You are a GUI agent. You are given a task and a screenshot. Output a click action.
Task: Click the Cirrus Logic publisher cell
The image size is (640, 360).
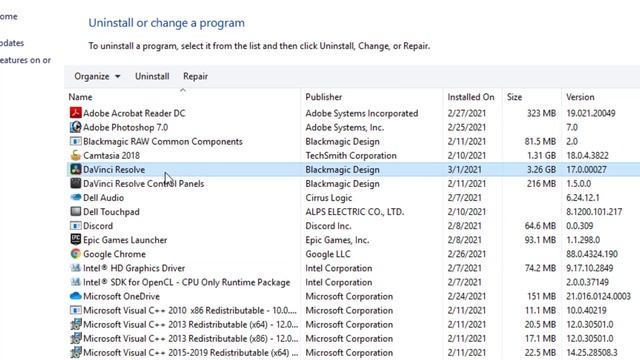[x=329, y=198]
